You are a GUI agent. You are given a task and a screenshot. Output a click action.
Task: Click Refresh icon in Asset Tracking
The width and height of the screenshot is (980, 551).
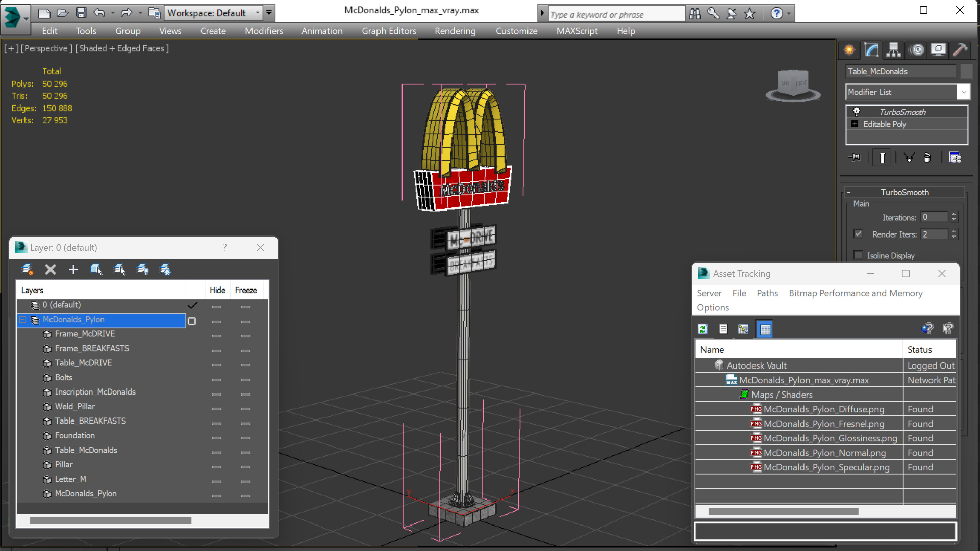coord(702,329)
